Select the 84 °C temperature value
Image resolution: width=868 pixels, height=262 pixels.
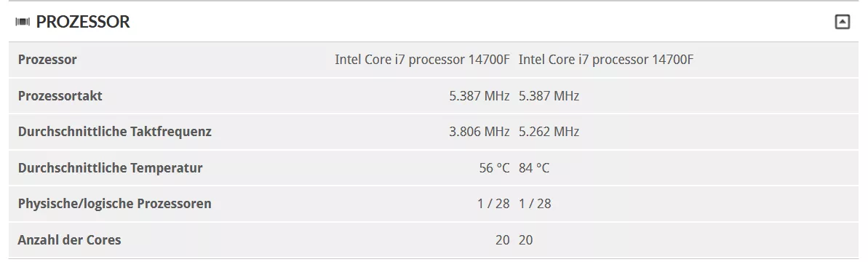coord(534,168)
